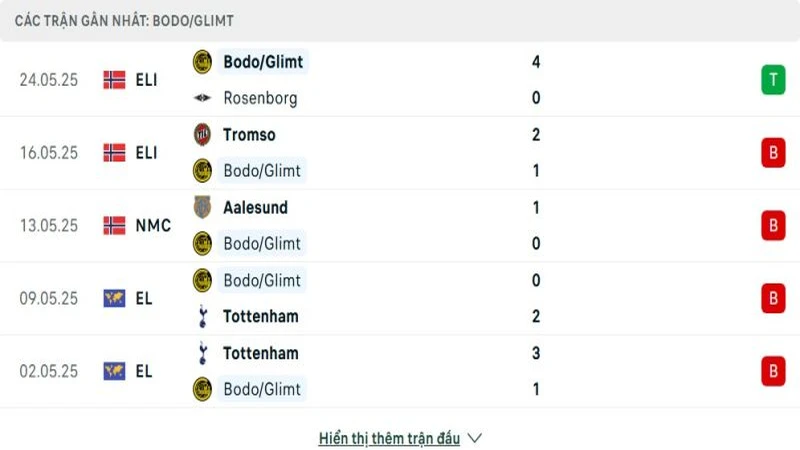Click the Aalesund team name
Screen dimensions: 800x450
click(255, 207)
